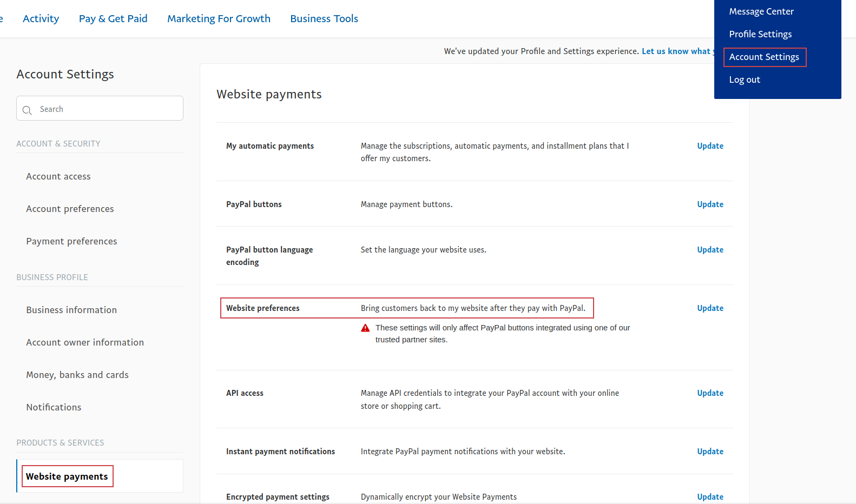Open Marketing For Growth menu
Viewport: 856px width, 504px height.
click(x=219, y=18)
